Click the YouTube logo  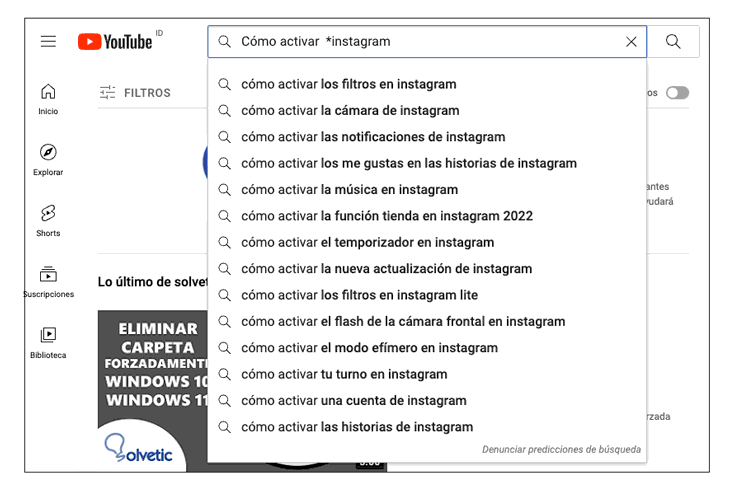tap(115, 41)
